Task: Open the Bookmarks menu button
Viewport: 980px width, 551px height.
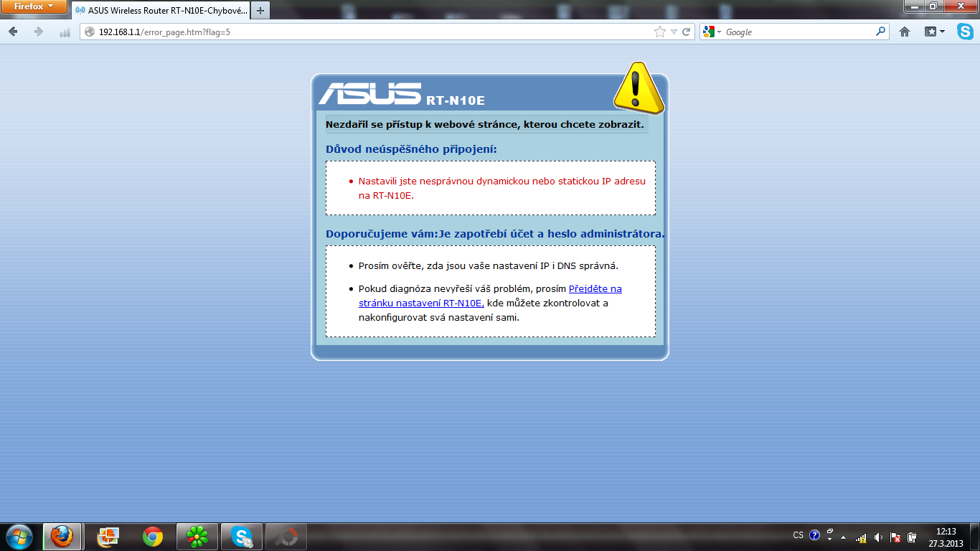Action: [934, 32]
